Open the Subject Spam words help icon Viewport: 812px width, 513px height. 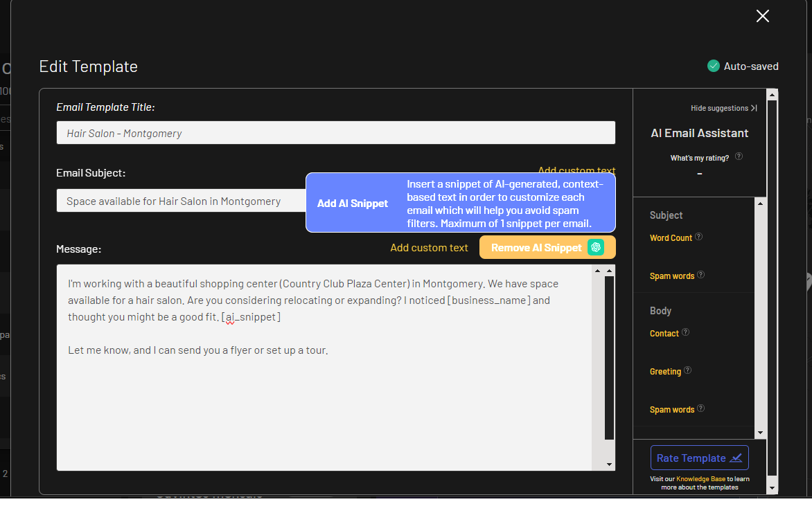[x=700, y=274]
